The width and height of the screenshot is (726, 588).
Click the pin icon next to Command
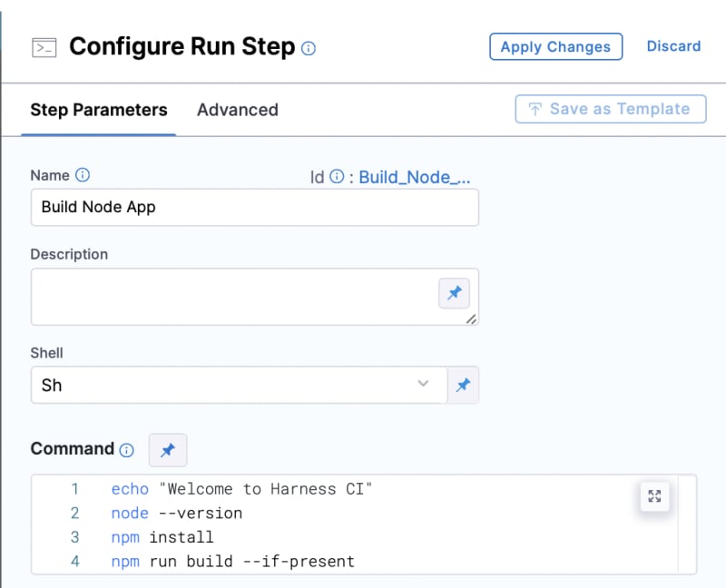coord(168,450)
